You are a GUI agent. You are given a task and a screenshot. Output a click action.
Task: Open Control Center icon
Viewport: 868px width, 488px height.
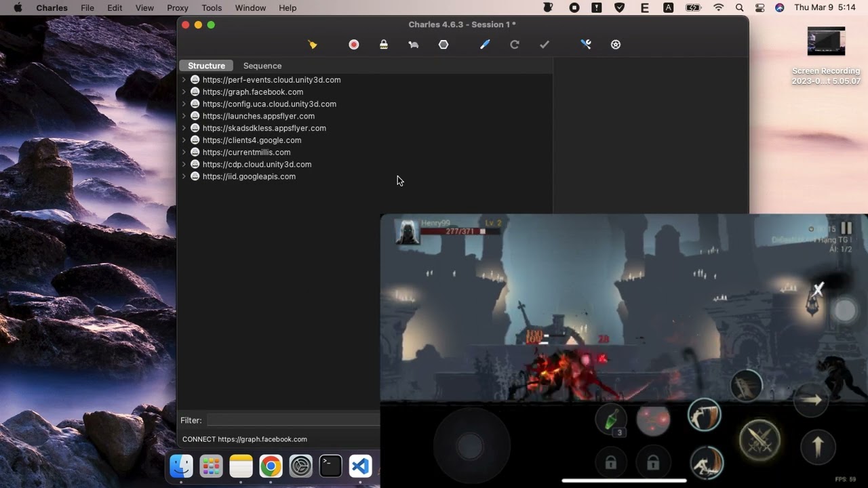click(x=759, y=7)
